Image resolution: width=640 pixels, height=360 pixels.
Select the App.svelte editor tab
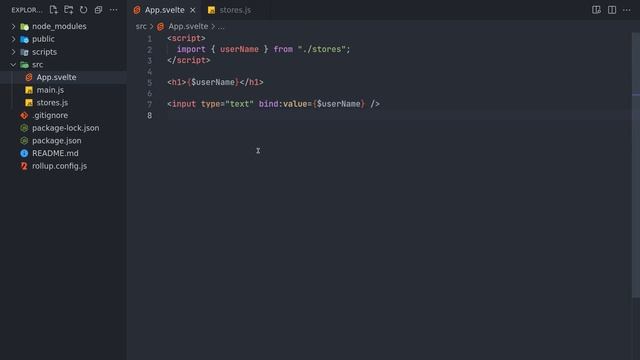point(164,10)
